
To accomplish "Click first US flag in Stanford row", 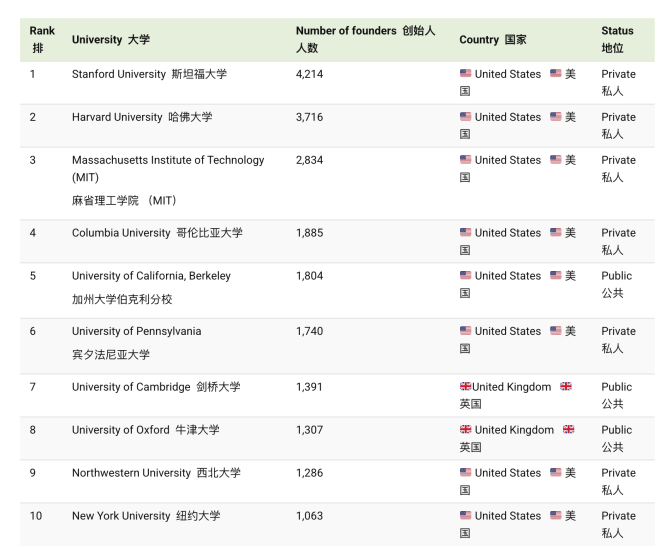I will (466, 73).
